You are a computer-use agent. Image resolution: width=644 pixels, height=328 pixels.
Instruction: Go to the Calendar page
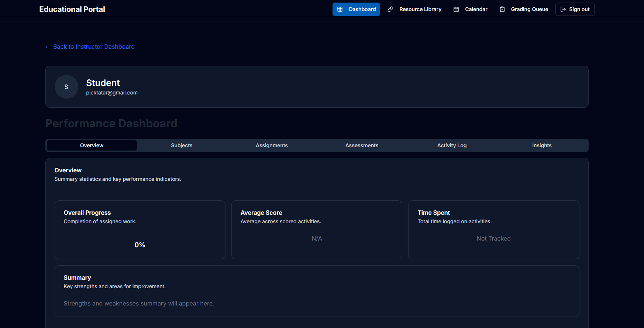pyautogui.click(x=470, y=9)
